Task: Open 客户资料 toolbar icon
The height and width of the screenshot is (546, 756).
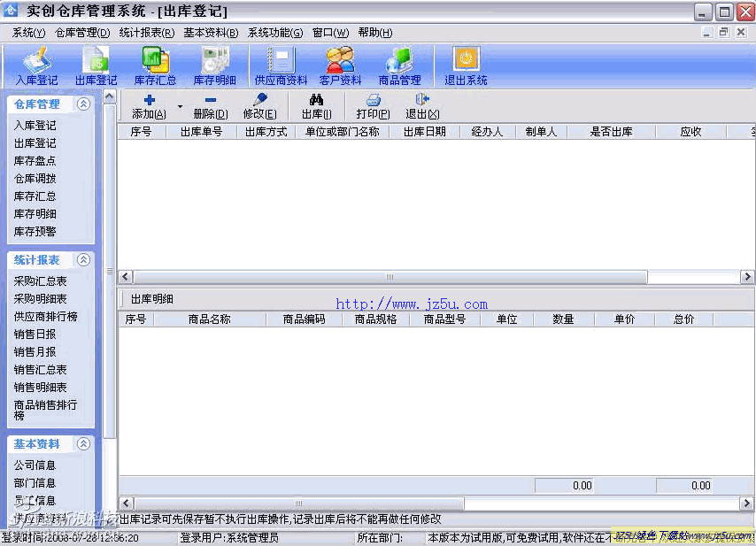Action: [341, 66]
